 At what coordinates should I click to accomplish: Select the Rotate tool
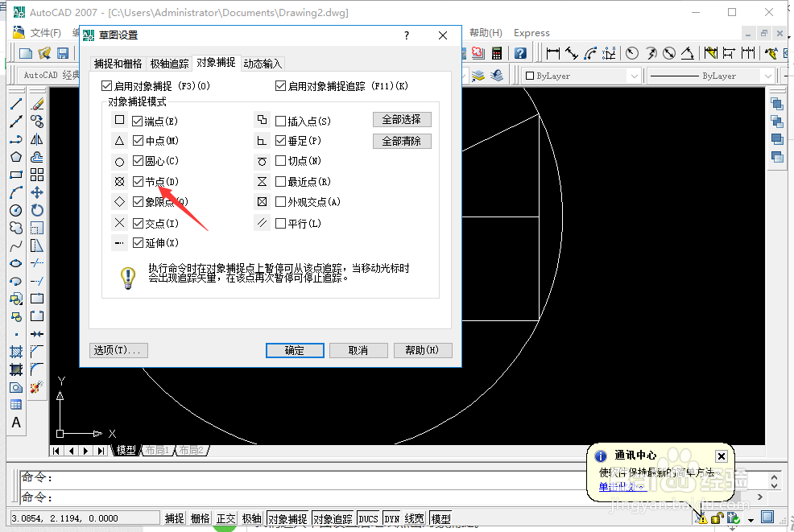(x=37, y=210)
